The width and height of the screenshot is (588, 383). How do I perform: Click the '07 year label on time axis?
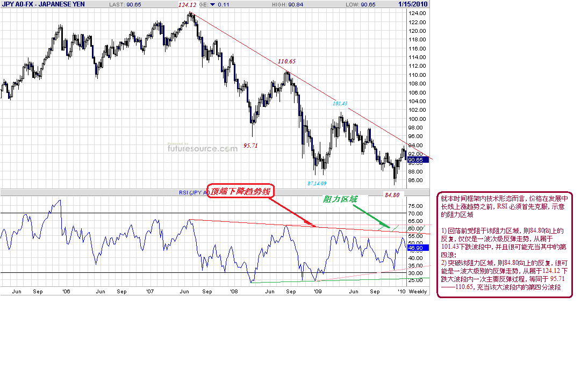tap(150, 291)
